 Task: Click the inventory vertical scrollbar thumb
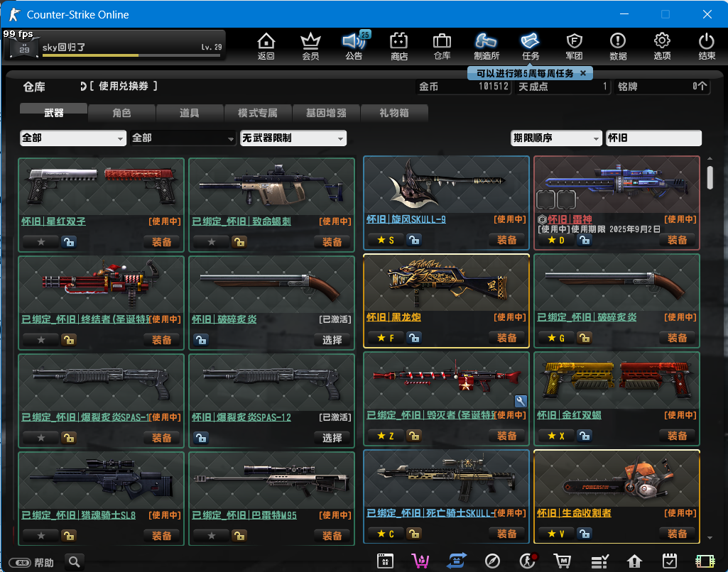[x=710, y=177]
